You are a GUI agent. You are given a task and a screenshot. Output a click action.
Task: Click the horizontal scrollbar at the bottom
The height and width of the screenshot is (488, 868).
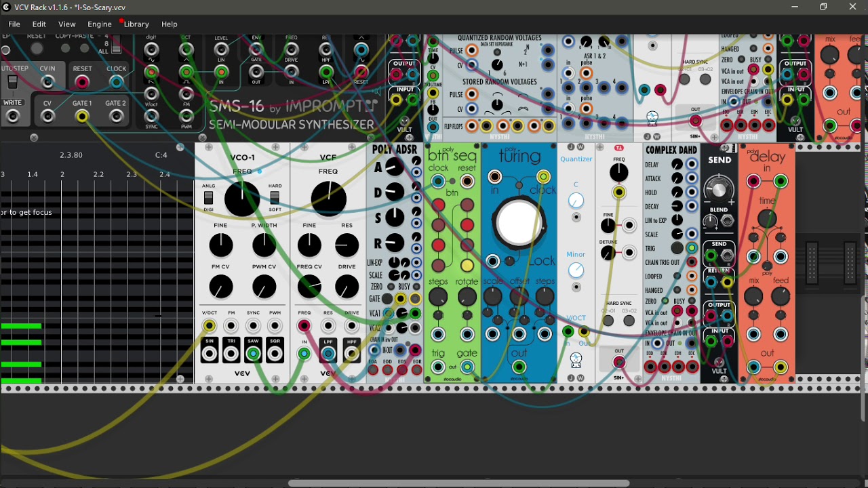click(x=459, y=483)
